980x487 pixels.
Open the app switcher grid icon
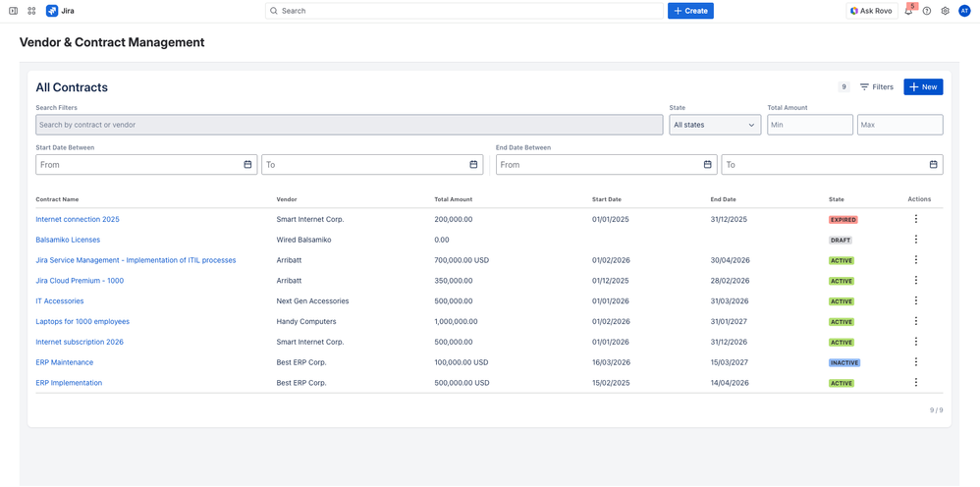point(31,11)
